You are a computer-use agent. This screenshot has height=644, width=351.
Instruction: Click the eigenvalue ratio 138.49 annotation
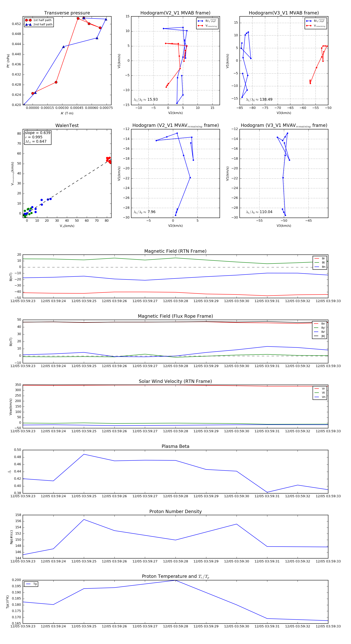pyautogui.click(x=259, y=100)
